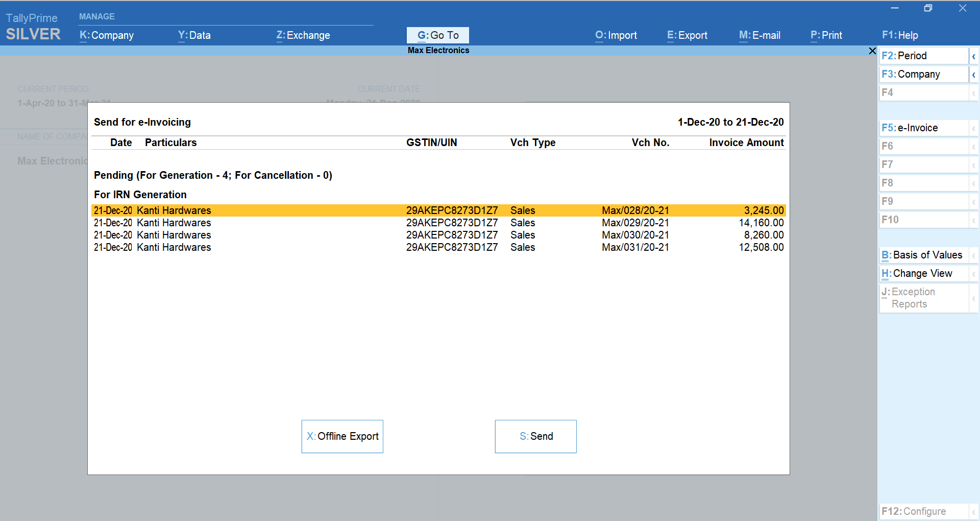Click the Particulars column header
980x521 pixels.
(171, 143)
